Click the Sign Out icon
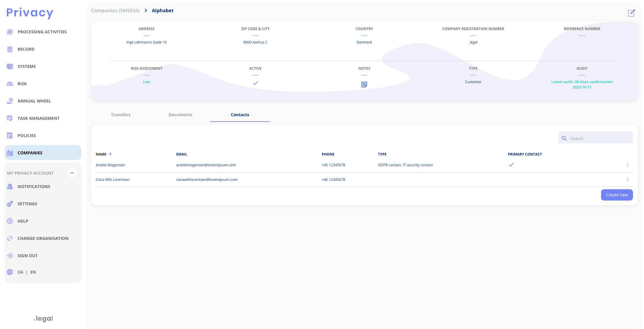The height and width of the screenshot is (329, 644). pyautogui.click(x=10, y=256)
